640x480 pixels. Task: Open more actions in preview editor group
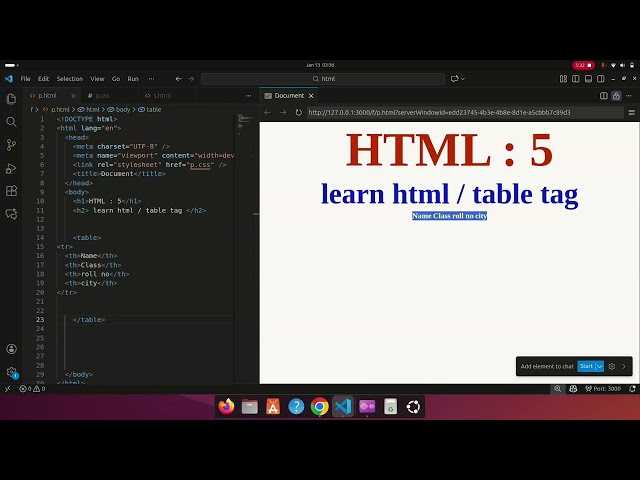click(x=629, y=96)
